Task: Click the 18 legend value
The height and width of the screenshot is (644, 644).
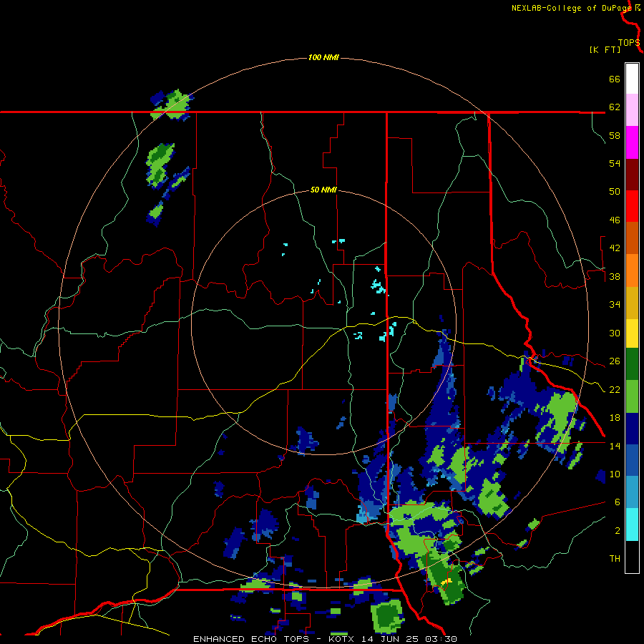Action: pyautogui.click(x=615, y=418)
